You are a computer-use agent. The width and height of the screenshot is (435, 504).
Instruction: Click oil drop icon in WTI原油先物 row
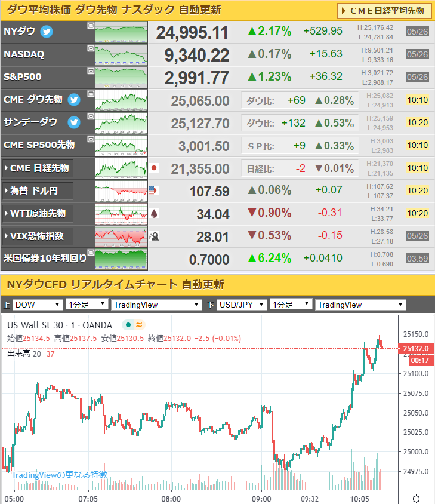154,213
